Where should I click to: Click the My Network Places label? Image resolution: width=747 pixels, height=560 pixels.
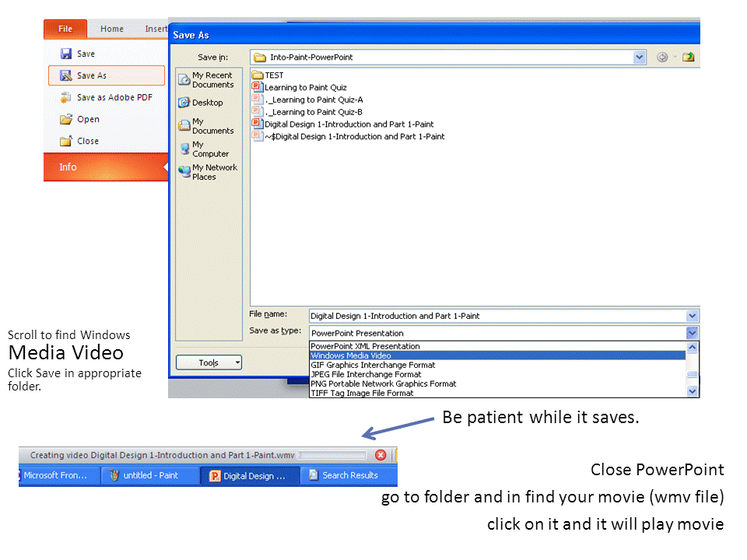(x=215, y=172)
